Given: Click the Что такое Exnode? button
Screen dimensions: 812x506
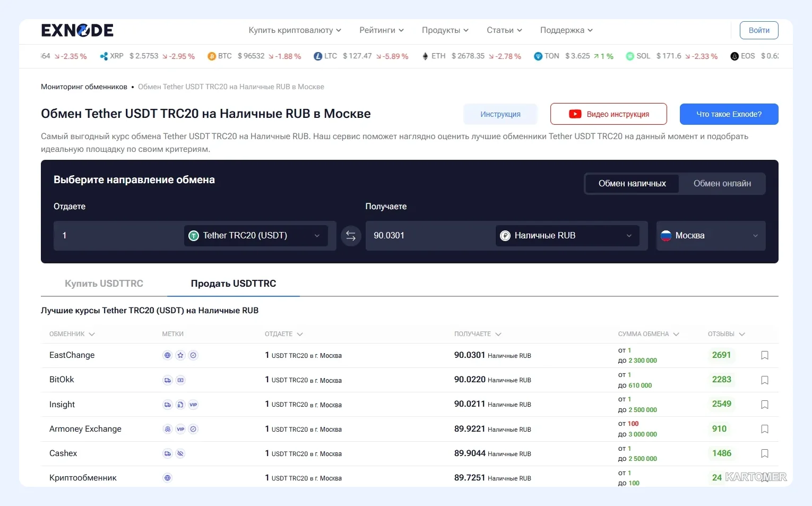Looking at the screenshot, I should coord(729,114).
